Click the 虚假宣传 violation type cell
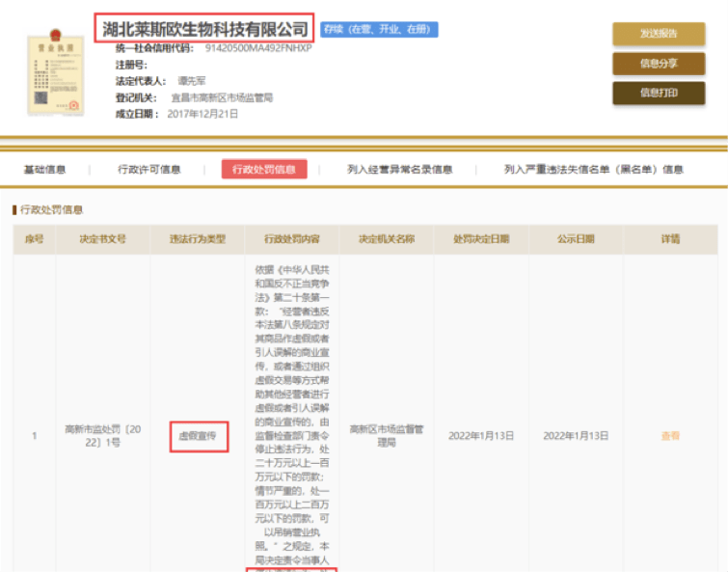The width and height of the screenshot is (728, 572). click(198, 436)
